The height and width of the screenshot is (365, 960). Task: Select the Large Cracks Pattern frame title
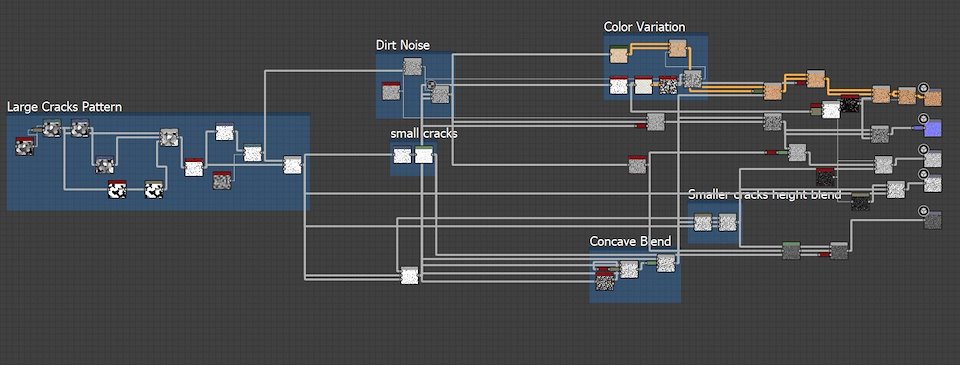64,107
